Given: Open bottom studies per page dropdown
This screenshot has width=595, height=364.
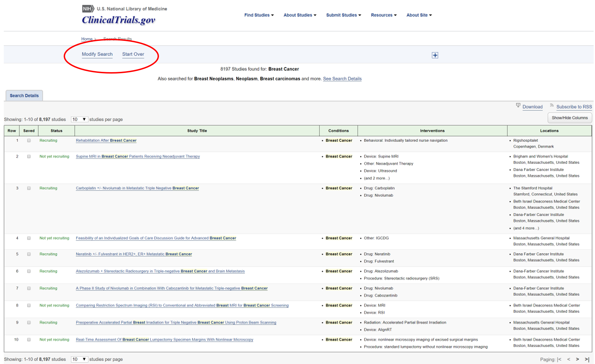Looking at the screenshot, I should coord(79,360).
